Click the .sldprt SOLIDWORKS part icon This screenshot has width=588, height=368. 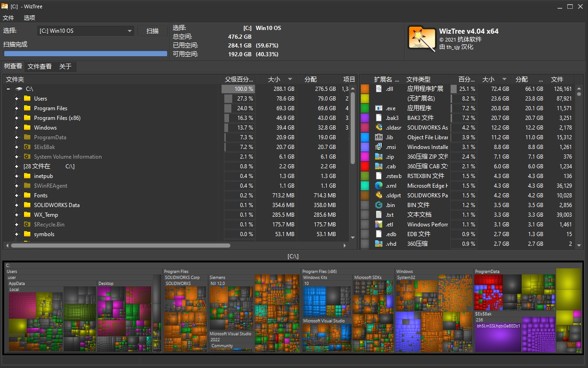click(379, 196)
